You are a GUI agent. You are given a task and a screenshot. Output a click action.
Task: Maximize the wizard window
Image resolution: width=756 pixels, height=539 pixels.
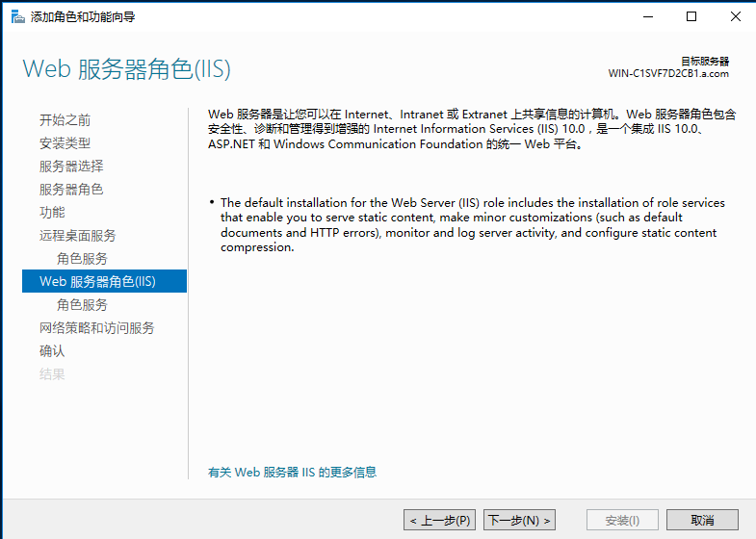coord(691,16)
